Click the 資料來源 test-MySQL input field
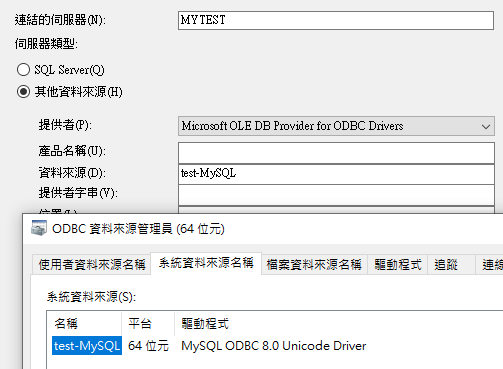 336,174
